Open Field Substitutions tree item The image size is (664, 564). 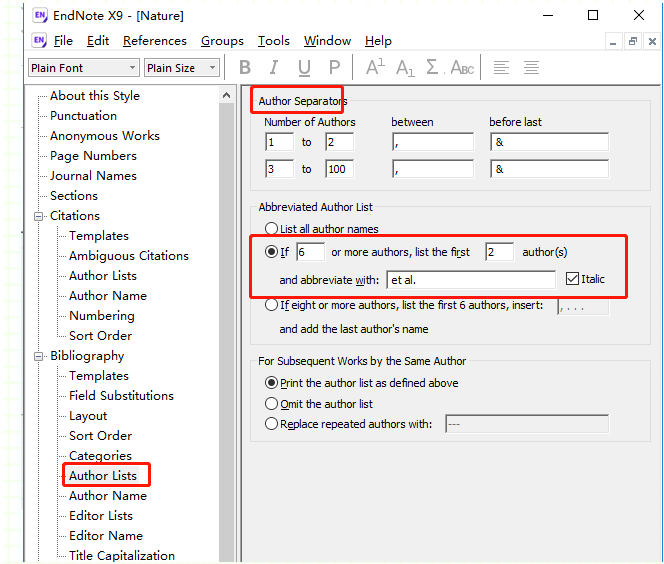pos(121,395)
